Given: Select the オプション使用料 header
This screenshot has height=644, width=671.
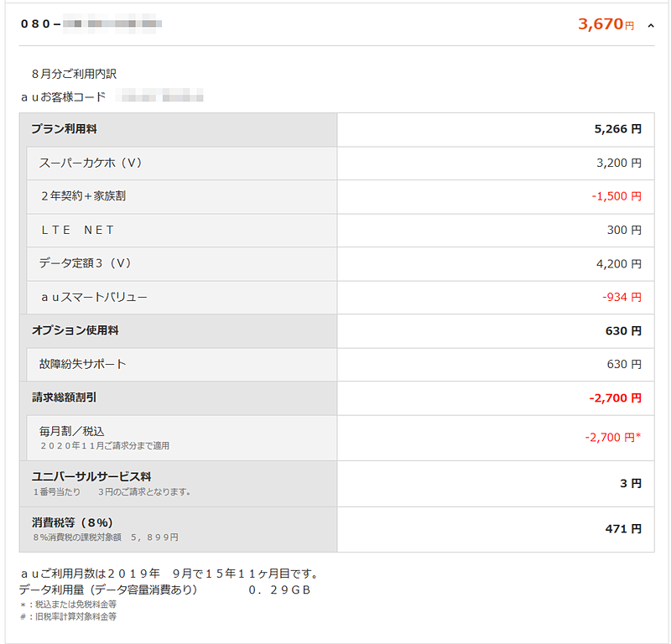Looking at the screenshot, I should (x=75, y=330).
